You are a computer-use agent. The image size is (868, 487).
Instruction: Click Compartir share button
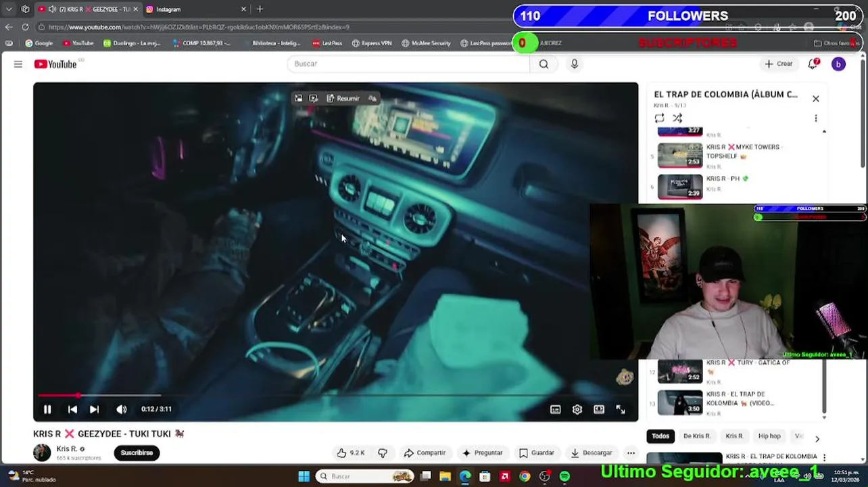425,453
